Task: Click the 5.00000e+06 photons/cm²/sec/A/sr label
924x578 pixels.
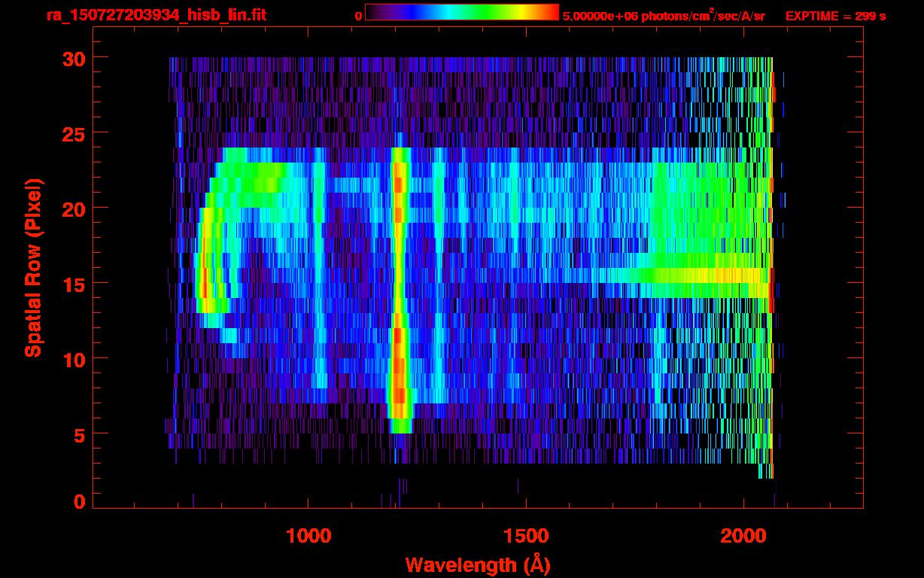Action: tap(664, 15)
